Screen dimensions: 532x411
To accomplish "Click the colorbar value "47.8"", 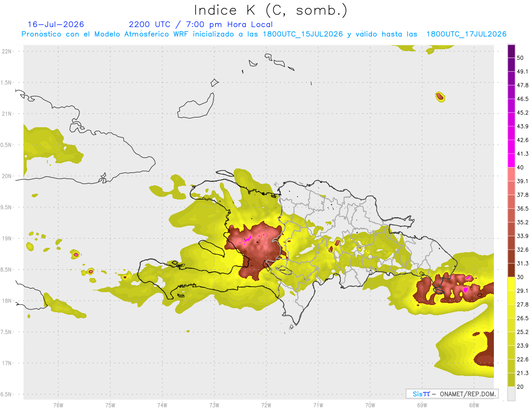I will (523, 85).
